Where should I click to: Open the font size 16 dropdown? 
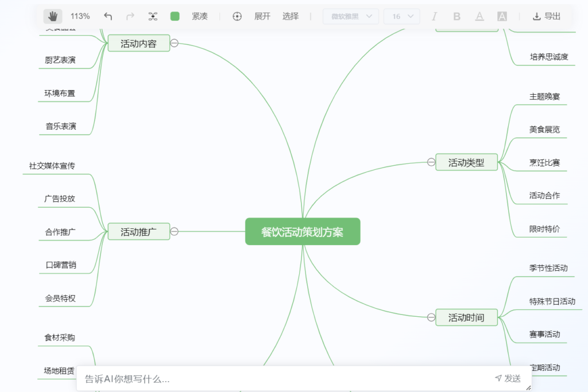point(402,17)
